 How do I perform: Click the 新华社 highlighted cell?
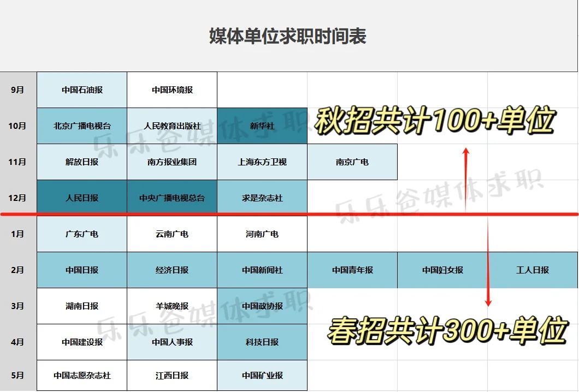[262, 126]
